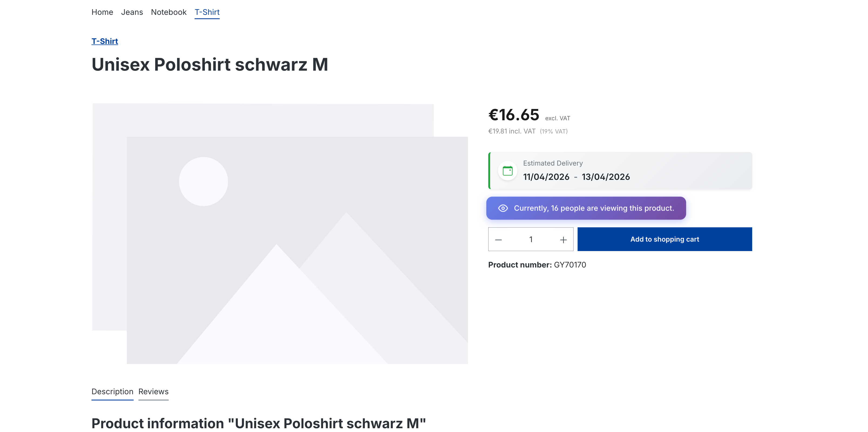
Task: Click the minus quantity decrease icon
Action: [x=498, y=240]
